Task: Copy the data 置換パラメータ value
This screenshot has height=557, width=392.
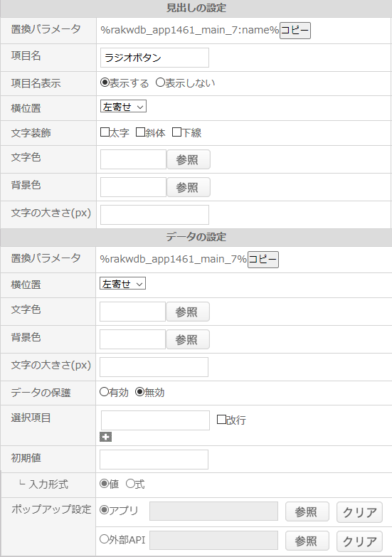Action: tap(263, 260)
